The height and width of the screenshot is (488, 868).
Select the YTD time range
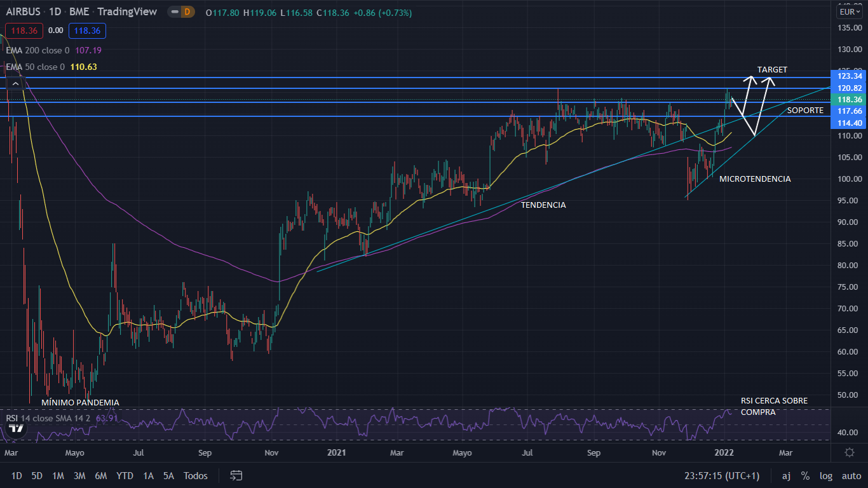[x=125, y=475]
